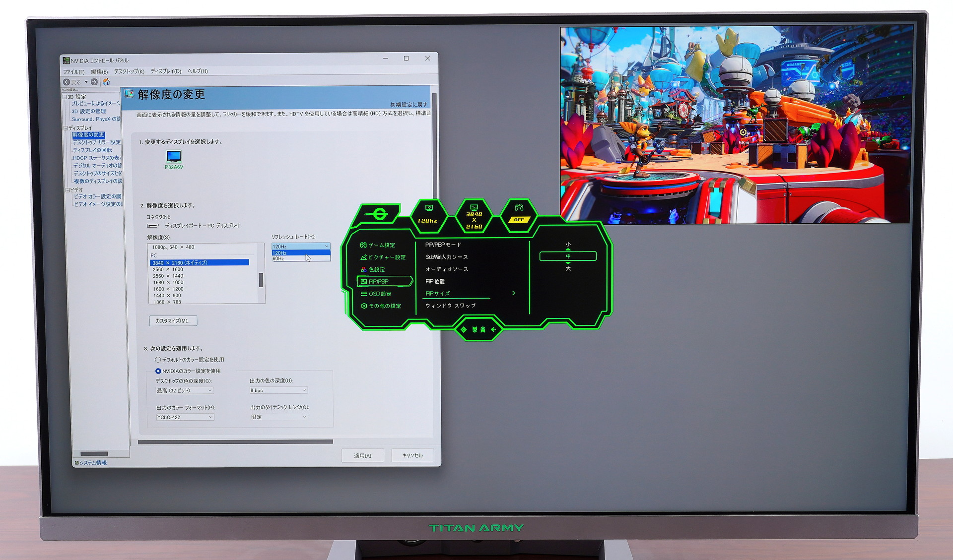Select 120Hz in the open dropdown list
Image resolution: width=953 pixels, height=560 pixels.
tap(301, 253)
